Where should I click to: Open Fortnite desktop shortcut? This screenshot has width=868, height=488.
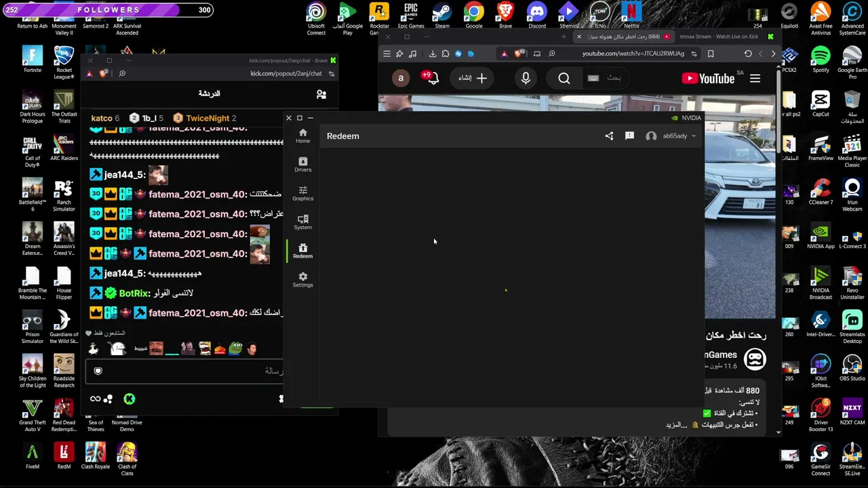pyautogui.click(x=32, y=59)
